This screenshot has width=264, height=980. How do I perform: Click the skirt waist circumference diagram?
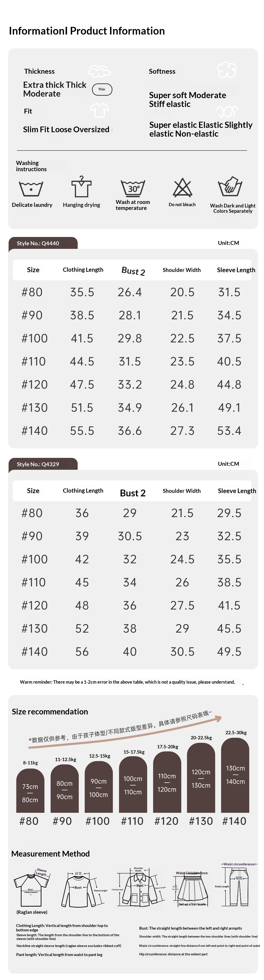pos(192,888)
